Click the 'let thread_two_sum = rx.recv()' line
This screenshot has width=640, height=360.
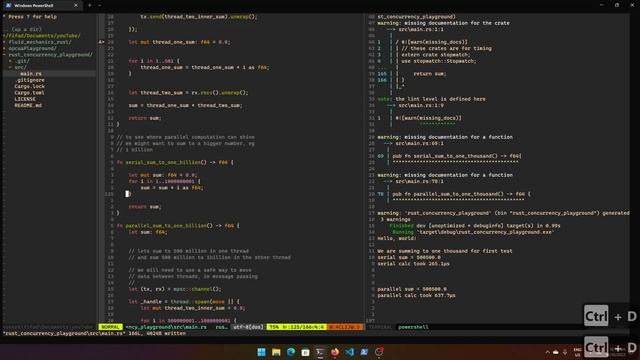tap(188, 93)
